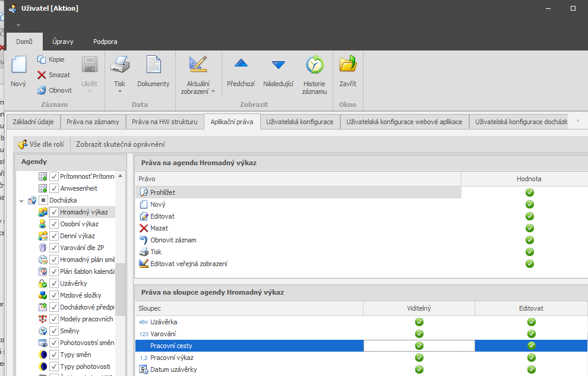Click the Viditelný column header
This screenshot has height=376, width=588.
[x=419, y=308]
